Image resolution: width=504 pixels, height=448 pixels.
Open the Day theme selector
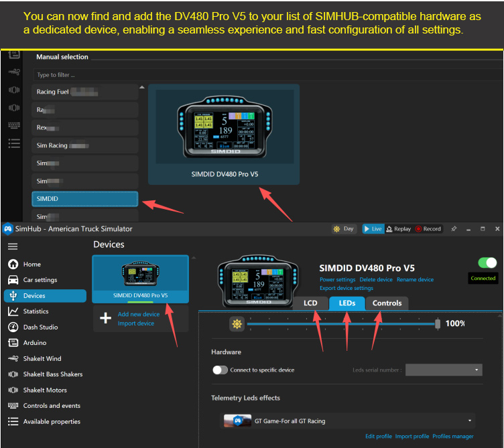coord(344,229)
